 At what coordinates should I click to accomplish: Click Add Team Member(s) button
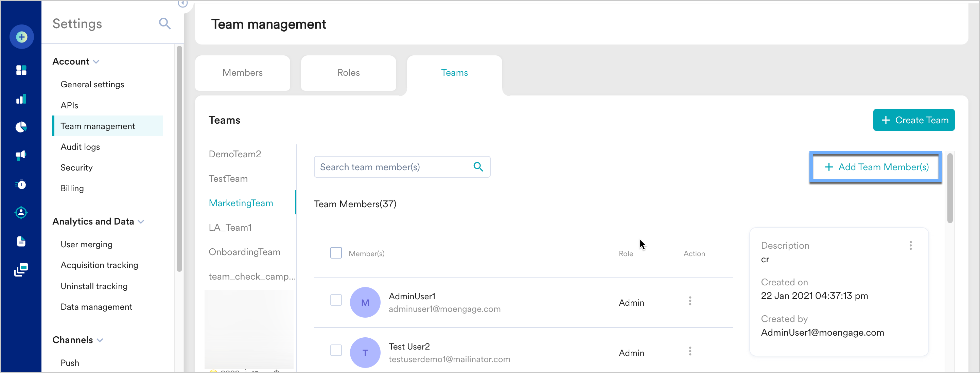[x=876, y=167]
